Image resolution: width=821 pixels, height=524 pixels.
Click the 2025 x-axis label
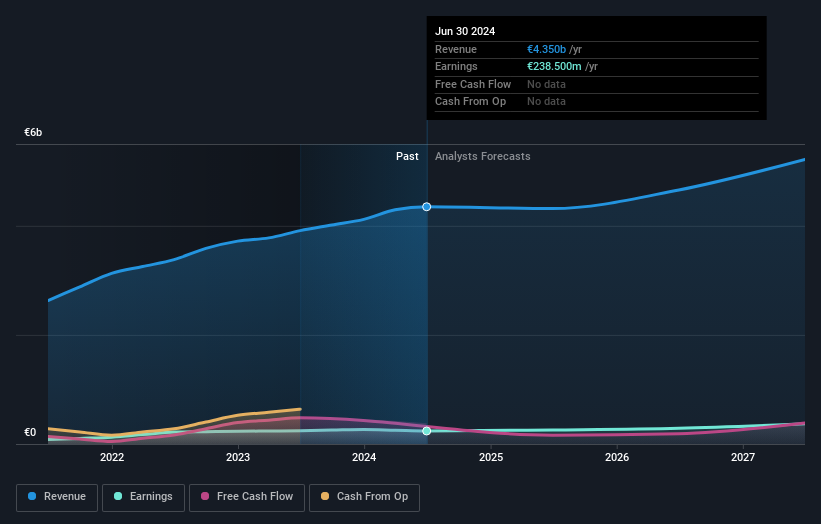491,458
